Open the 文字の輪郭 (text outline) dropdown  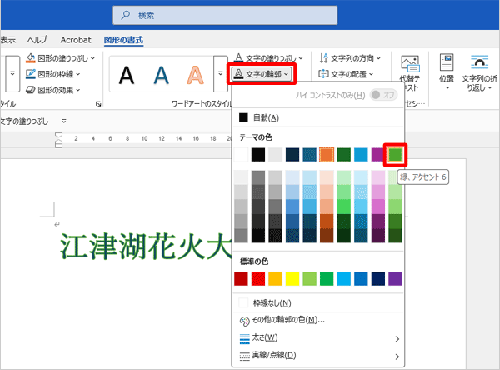point(262,74)
